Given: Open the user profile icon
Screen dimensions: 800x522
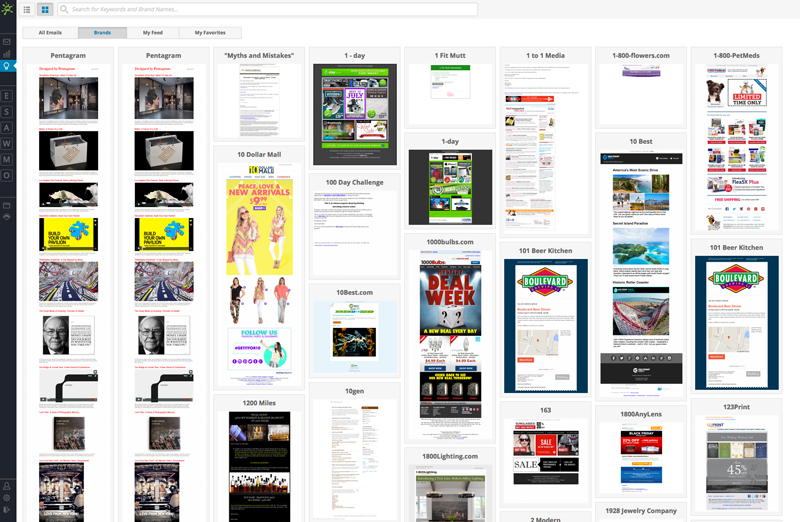Looking at the screenshot, I should click(7, 486).
